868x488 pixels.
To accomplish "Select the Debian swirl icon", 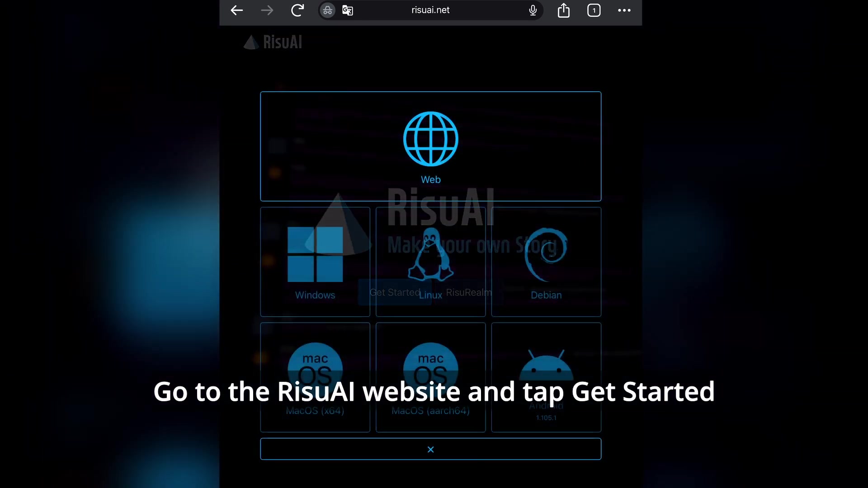I will (546, 254).
